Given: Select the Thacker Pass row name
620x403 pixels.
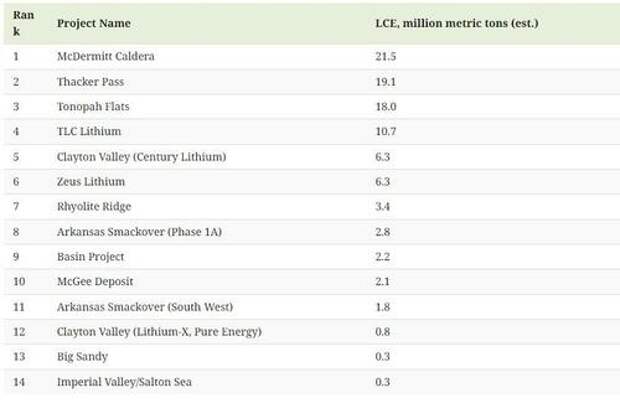Looking at the screenshot, I should coord(91,81).
